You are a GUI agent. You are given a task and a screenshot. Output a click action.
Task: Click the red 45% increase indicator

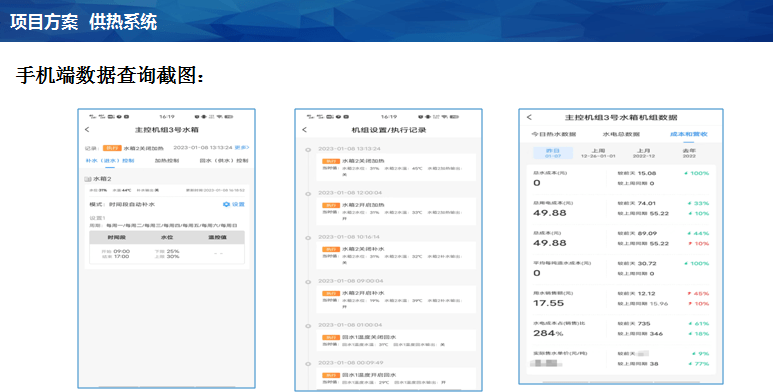click(x=698, y=293)
